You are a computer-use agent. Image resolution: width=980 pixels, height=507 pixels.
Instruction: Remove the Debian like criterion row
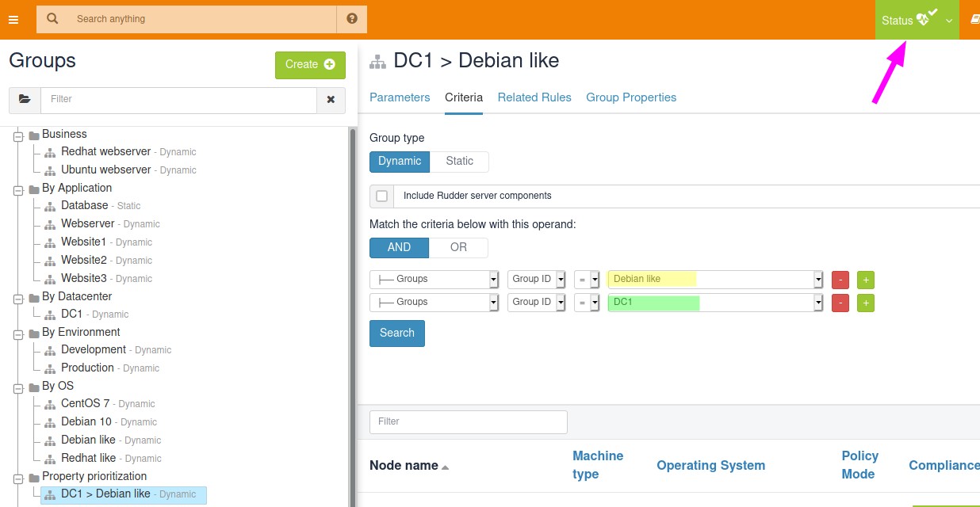tap(840, 280)
